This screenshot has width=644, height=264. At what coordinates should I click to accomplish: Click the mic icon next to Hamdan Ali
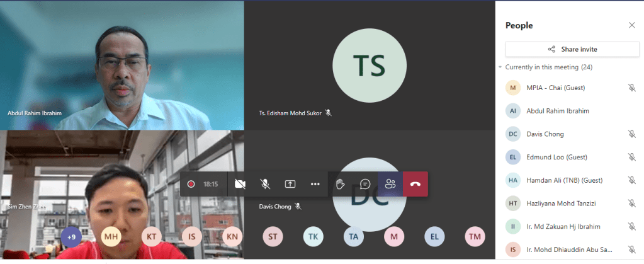click(631, 180)
